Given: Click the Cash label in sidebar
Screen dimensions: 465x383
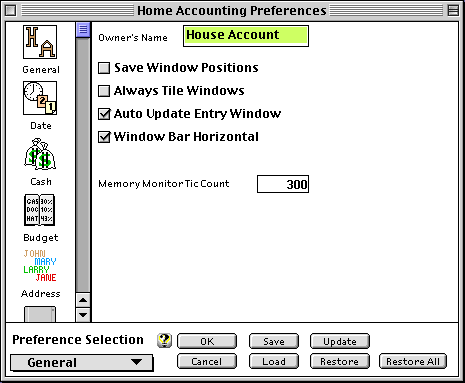Looking at the screenshot, I should (41, 182).
